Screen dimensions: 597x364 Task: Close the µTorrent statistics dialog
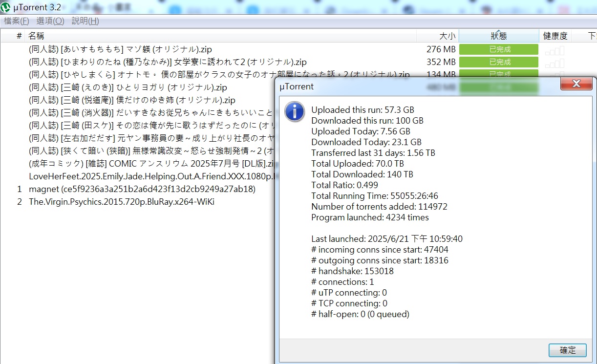[x=576, y=84]
